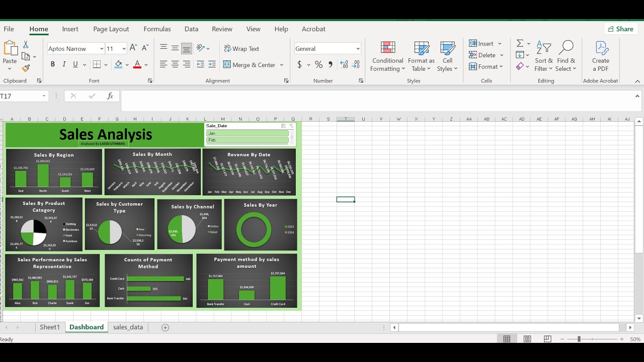Image resolution: width=644 pixels, height=362 pixels.
Task: Open the Formulas ribbon tab
Action: pos(157,29)
